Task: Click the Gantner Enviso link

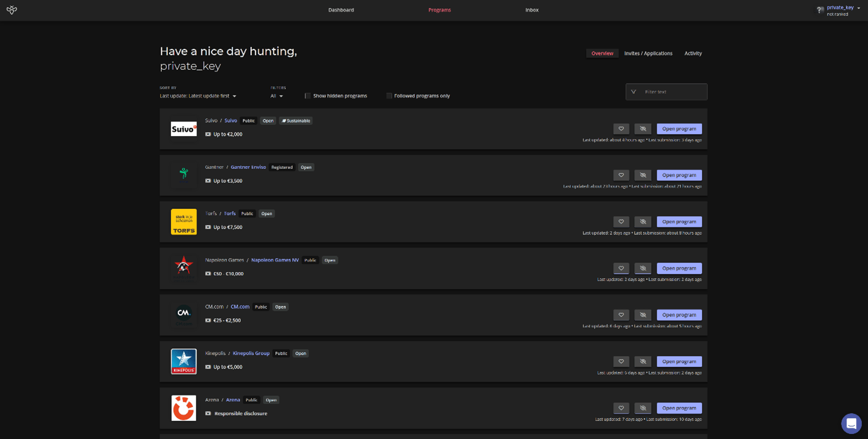Action: (x=248, y=167)
